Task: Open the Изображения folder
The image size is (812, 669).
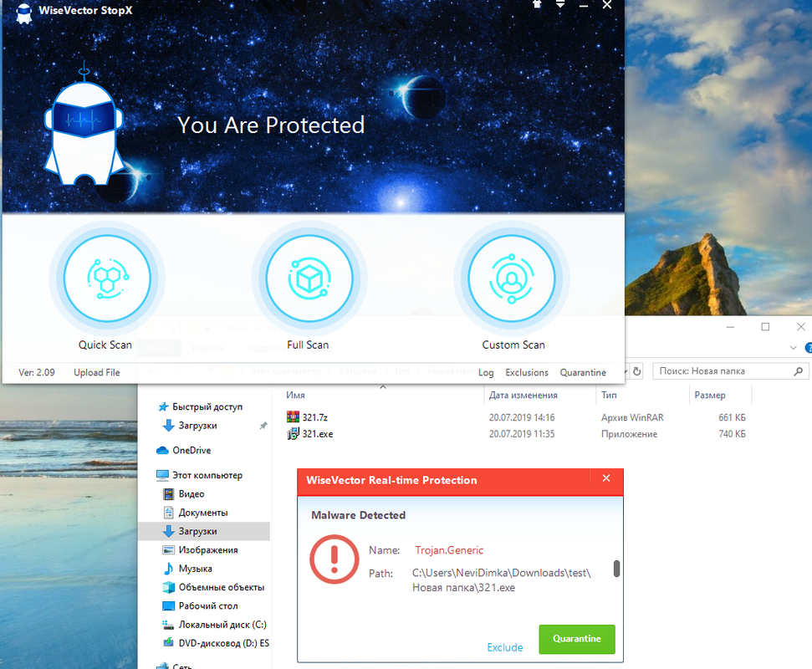Action: (x=207, y=550)
